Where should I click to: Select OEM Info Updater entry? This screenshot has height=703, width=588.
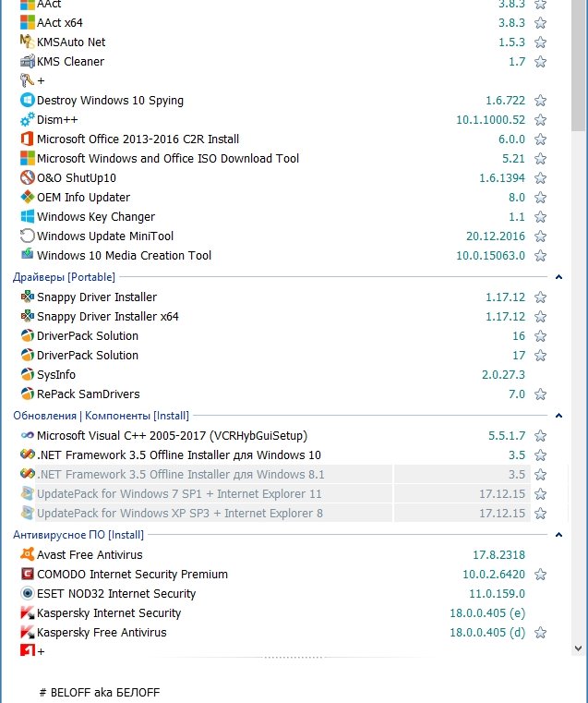[x=83, y=198]
